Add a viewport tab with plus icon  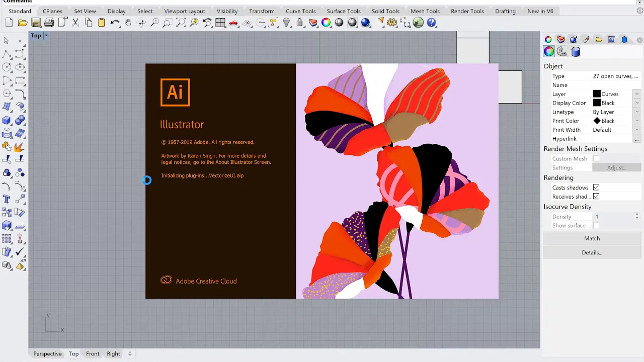tap(130, 354)
